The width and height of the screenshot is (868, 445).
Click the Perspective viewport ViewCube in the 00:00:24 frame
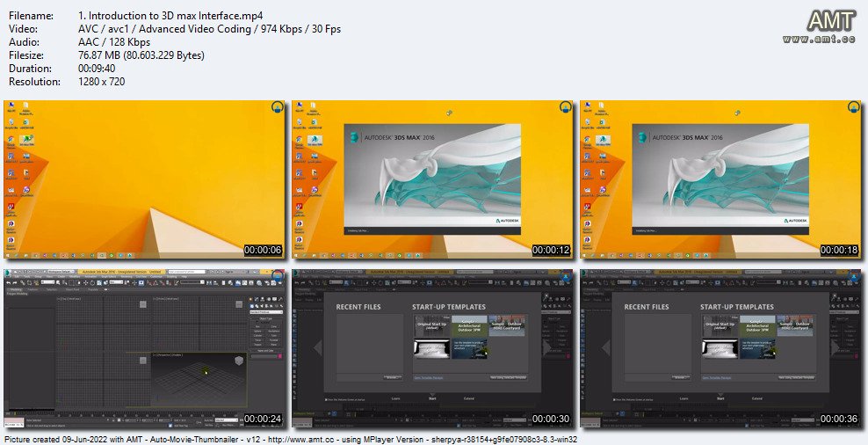pyautogui.click(x=239, y=361)
